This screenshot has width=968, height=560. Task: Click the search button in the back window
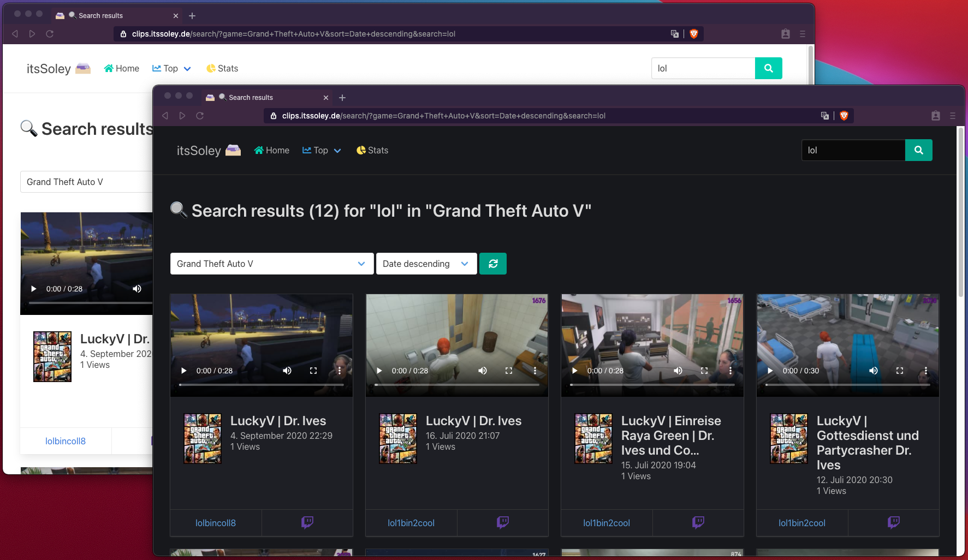coord(768,68)
